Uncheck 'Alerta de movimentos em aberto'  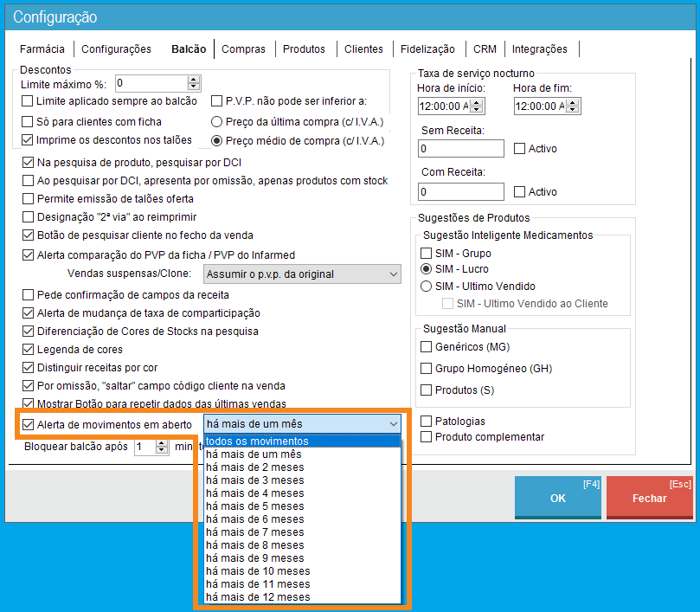(28, 424)
